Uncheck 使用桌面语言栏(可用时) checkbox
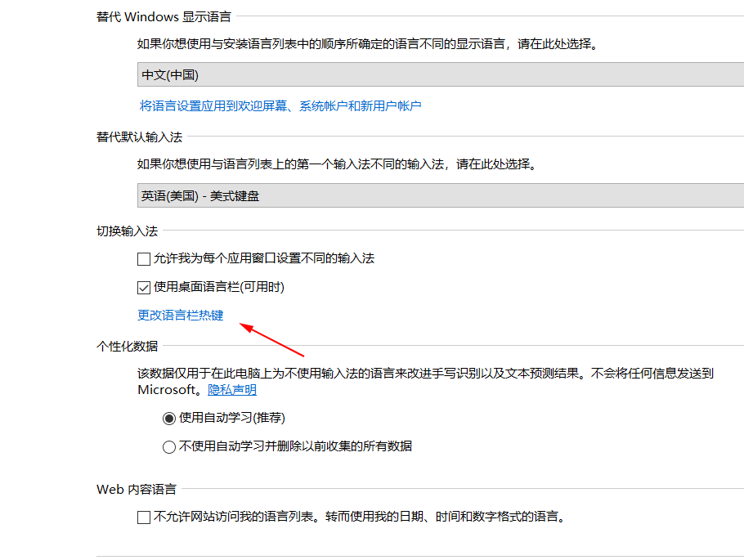 (x=144, y=288)
